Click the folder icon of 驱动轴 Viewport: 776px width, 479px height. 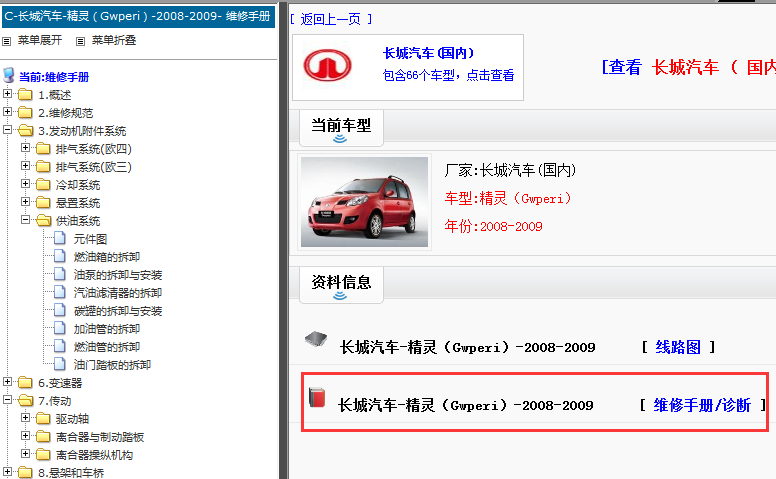point(43,419)
